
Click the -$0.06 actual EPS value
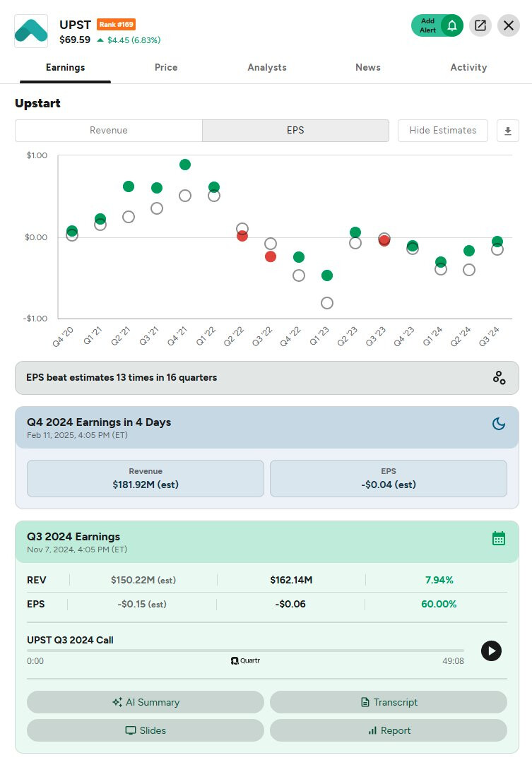click(x=290, y=605)
